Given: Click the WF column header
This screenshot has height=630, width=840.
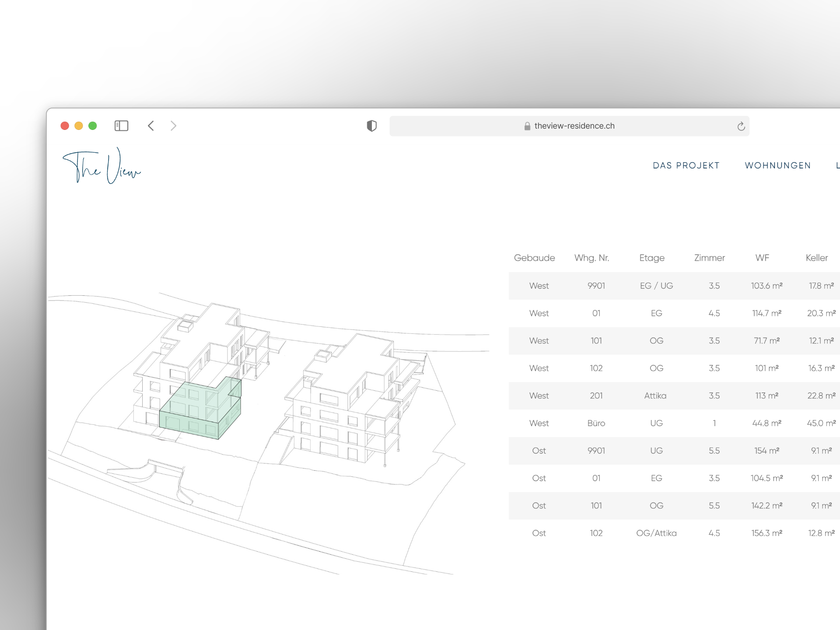Looking at the screenshot, I should [762, 258].
